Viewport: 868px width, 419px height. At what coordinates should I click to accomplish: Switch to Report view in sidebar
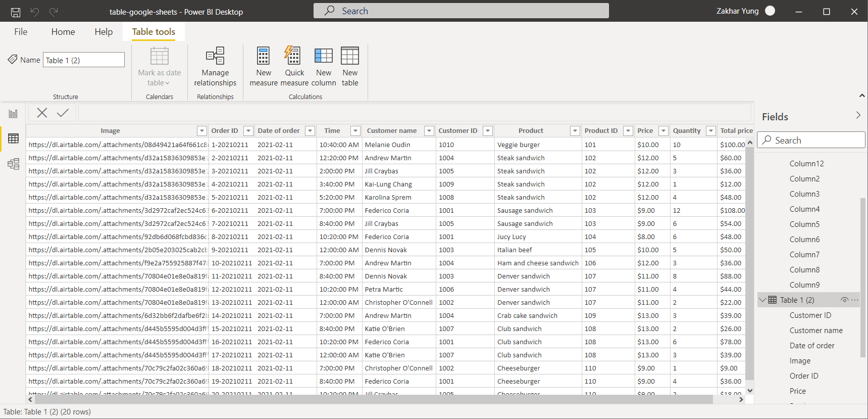(x=13, y=113)
